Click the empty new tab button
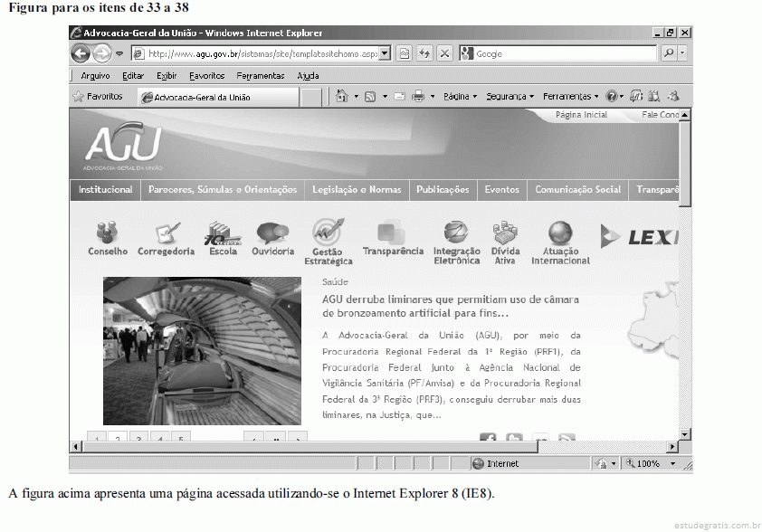 click(x=311, y=98)
